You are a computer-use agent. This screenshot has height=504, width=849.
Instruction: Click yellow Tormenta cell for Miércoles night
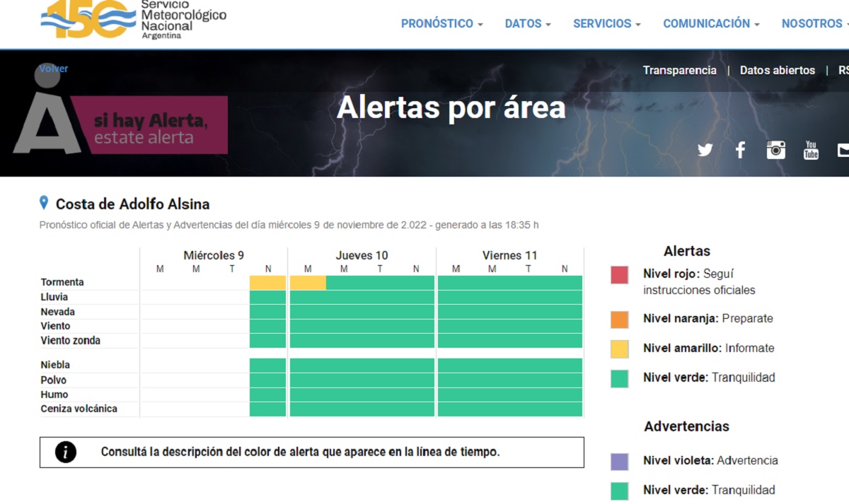tap(267, 283)
